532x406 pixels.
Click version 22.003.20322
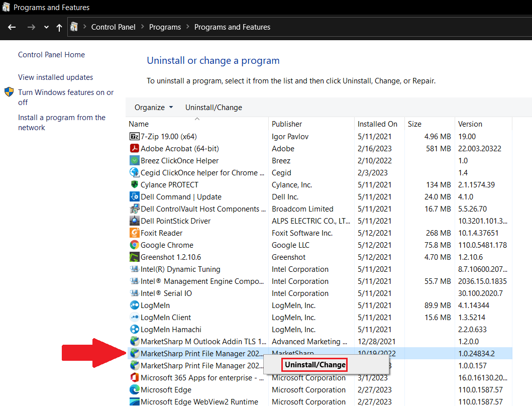click(480, 148)
